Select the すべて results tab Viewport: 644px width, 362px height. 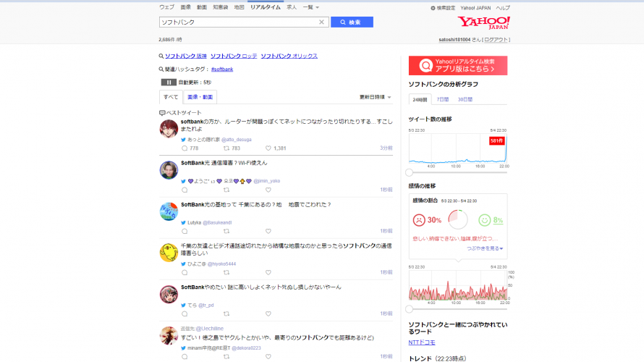(171, 97)
